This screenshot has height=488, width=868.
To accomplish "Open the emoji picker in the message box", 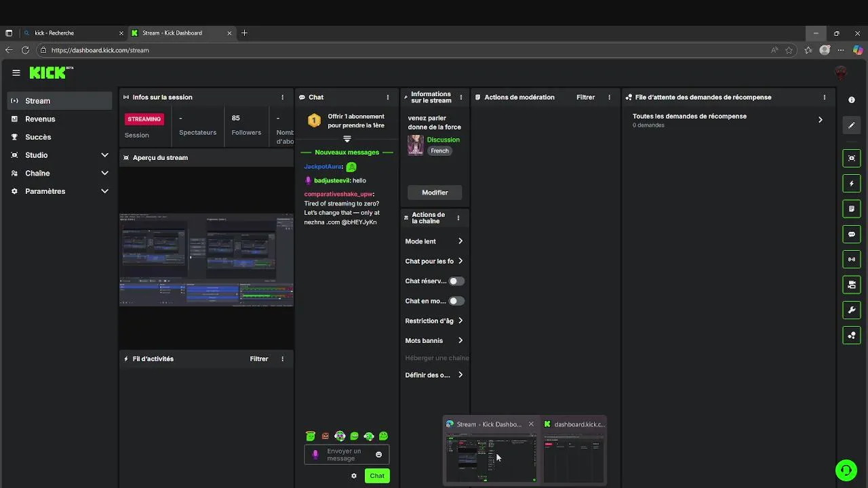I will tap(379, 455).
